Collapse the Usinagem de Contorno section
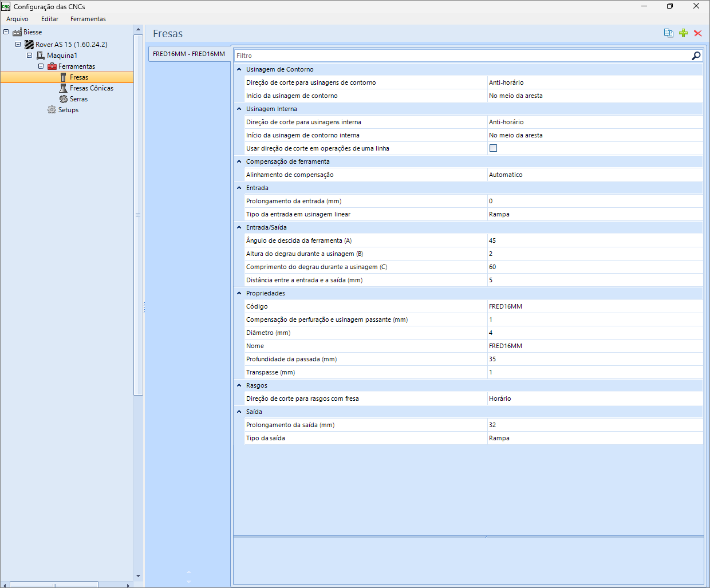Viewport: 710px width, 588px height. pyautogui.click(x=239, y=69)
